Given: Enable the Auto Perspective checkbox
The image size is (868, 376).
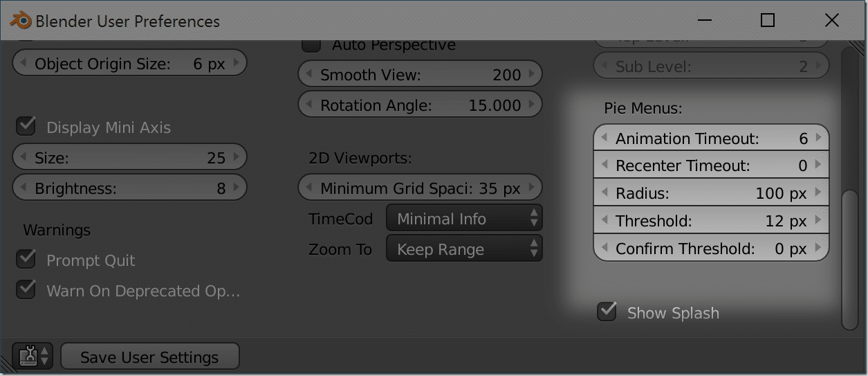Looking at the screenshot, I should pos(312,44).
